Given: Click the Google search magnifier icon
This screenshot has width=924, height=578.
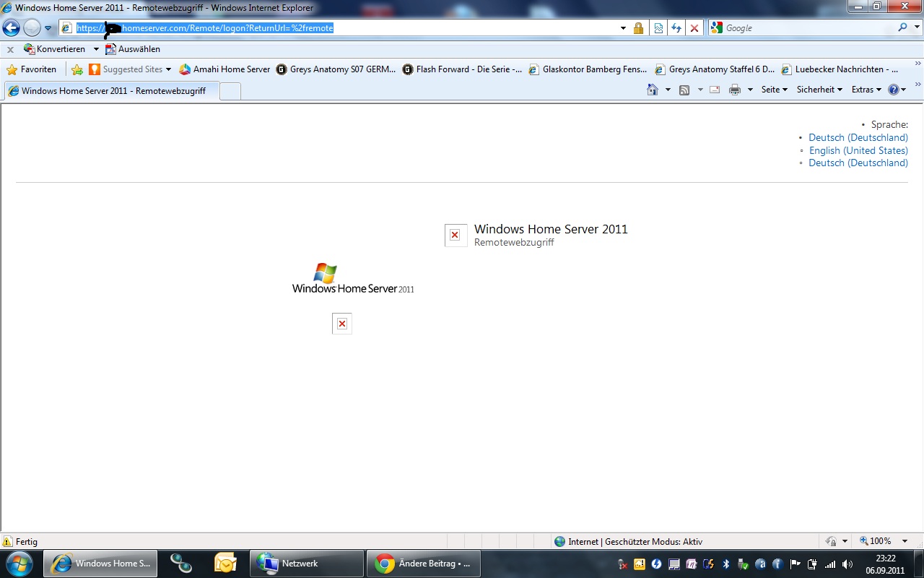Looking at the screenshot, I should [903, 27].
